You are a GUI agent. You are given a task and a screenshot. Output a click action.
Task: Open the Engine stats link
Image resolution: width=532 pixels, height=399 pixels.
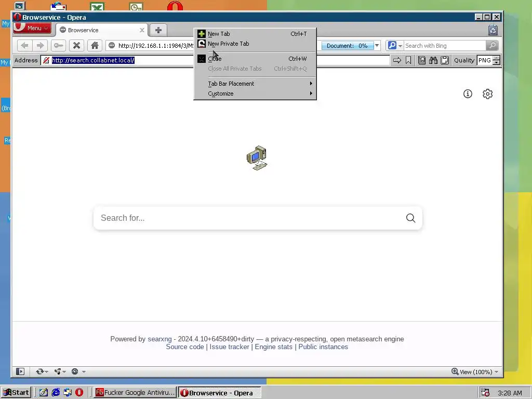pyautogui.click(x=273, y=347)
